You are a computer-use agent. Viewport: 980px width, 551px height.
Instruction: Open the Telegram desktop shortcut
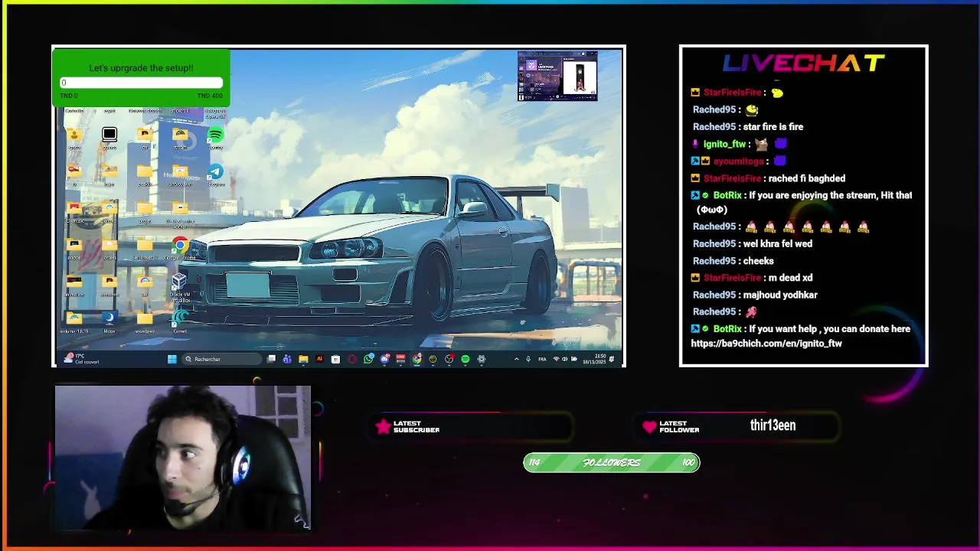216,173
